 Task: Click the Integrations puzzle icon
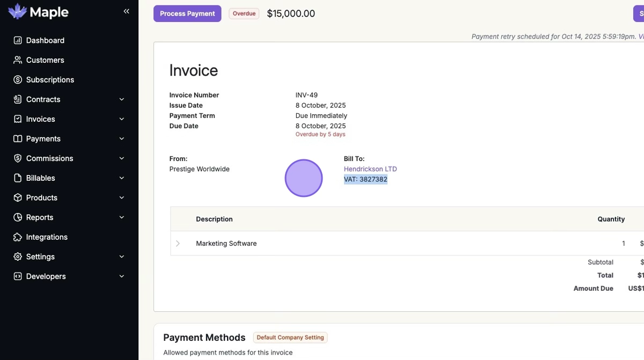tap(18, 237)
